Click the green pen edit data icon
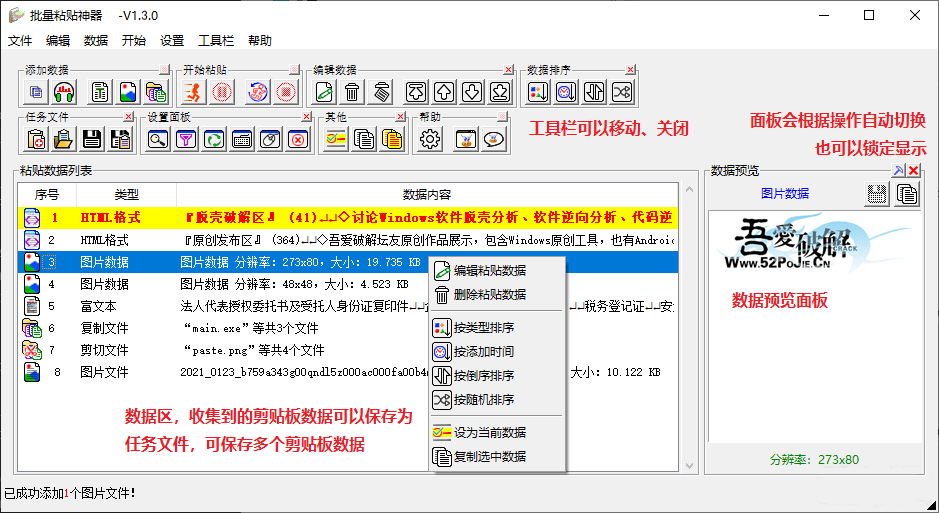The image size is (939, 513). [x=324, y=92]
